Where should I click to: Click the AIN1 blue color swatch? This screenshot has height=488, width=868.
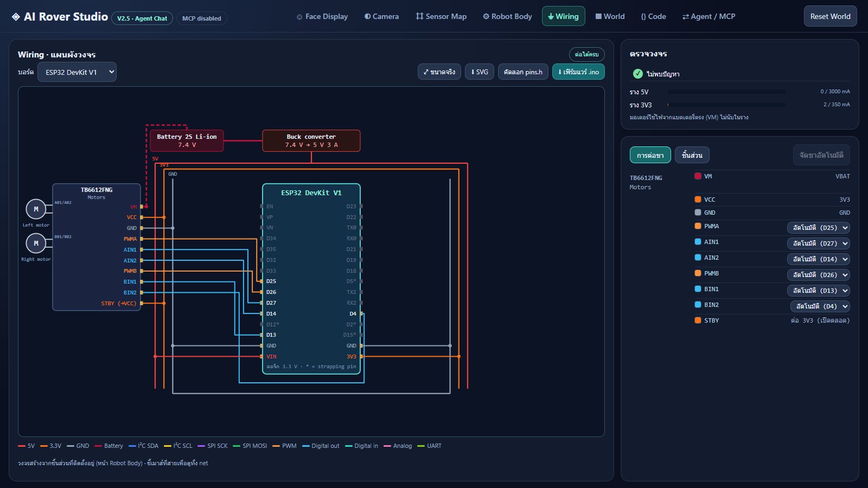[698, 242]
